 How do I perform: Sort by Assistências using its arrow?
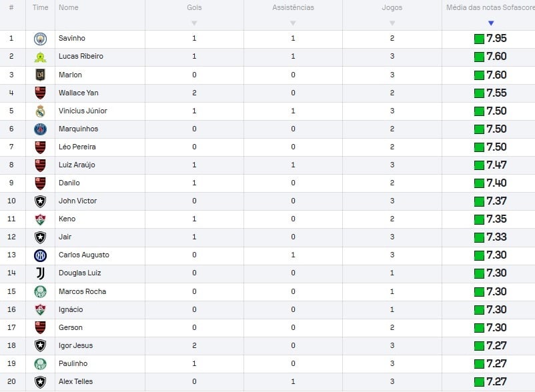click(293, 23)
